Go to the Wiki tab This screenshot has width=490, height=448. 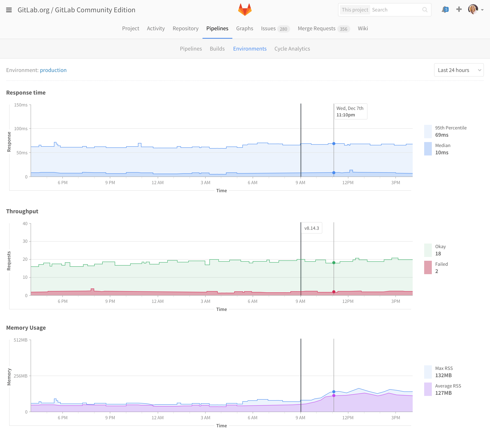click(363, 29)
